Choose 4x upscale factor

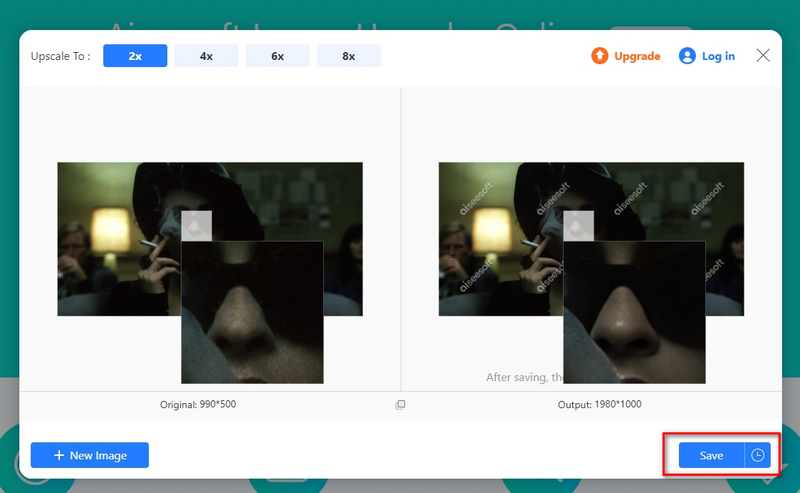tap(206, 56)
